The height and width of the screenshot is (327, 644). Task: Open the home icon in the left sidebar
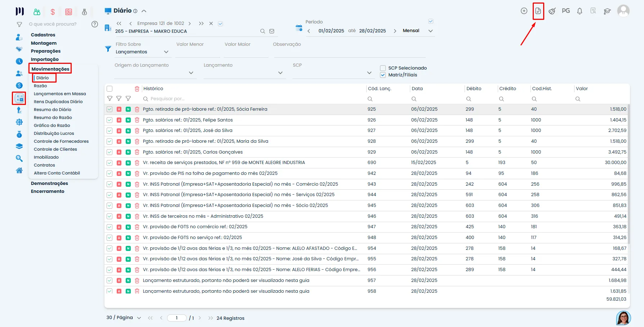click(19, 170)
